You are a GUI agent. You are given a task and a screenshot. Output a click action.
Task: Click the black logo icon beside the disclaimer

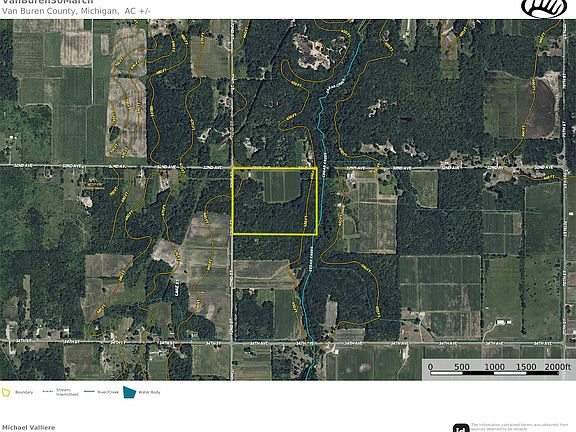pyautogui.click(x=461, y=428)
